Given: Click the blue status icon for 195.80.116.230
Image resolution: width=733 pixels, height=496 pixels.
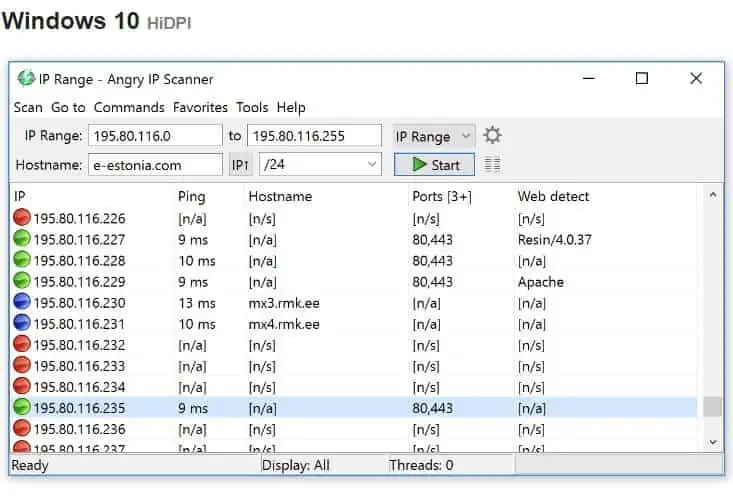Looking at the screenshot, I should coord(22,302).
